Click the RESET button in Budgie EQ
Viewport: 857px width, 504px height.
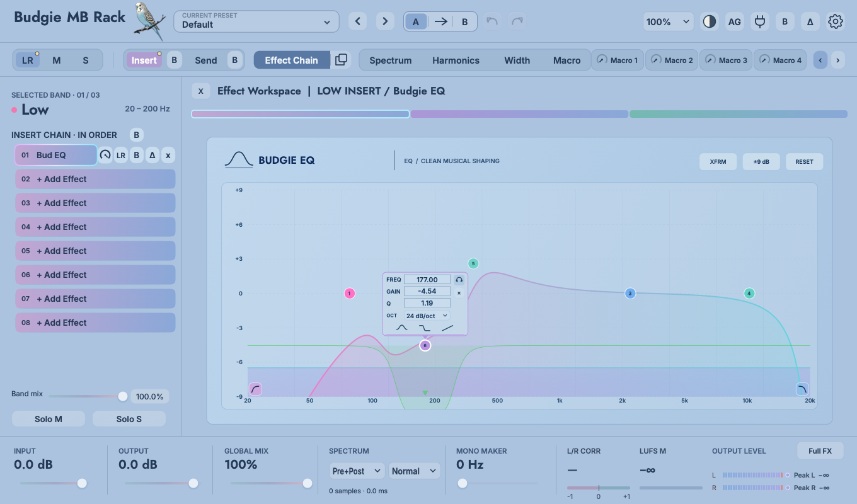(x=804, y=161)
